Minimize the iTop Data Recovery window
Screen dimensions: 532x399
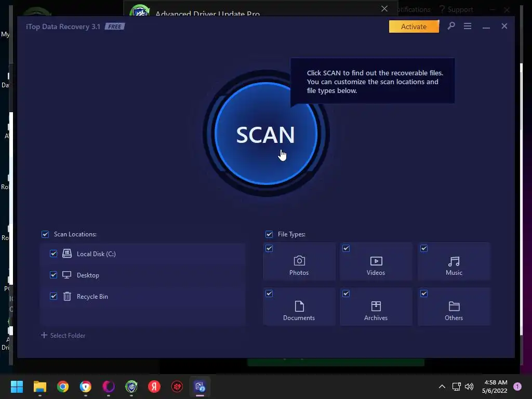(486, 26)
